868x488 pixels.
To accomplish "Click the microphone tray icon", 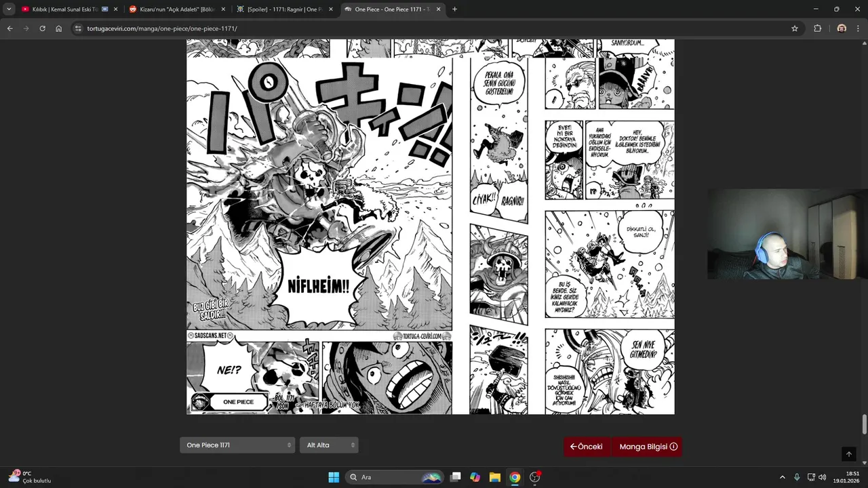I will 797,477.
